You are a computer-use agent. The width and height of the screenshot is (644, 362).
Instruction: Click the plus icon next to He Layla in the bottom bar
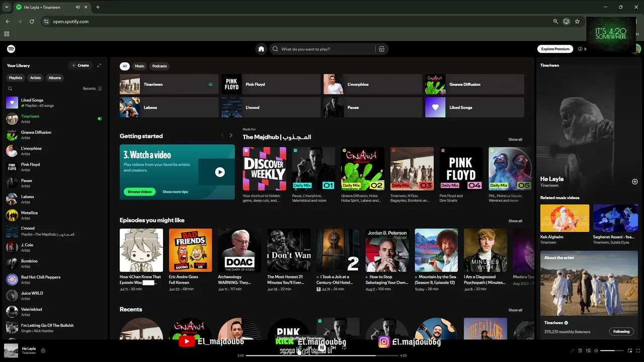[43, 350]
